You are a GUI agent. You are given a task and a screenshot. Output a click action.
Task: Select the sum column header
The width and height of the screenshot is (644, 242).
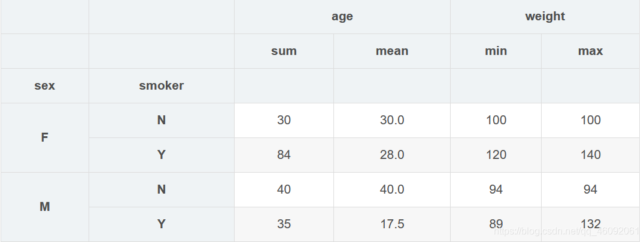[x=284, y=51]
